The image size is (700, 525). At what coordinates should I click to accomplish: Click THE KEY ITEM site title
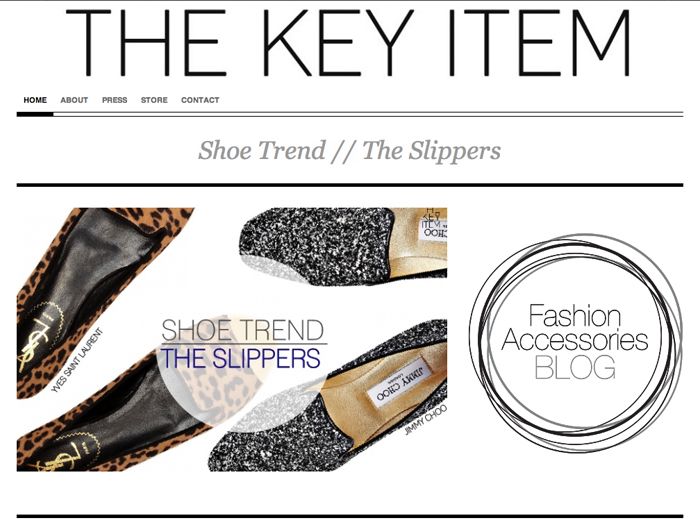[x=348, y=42]
